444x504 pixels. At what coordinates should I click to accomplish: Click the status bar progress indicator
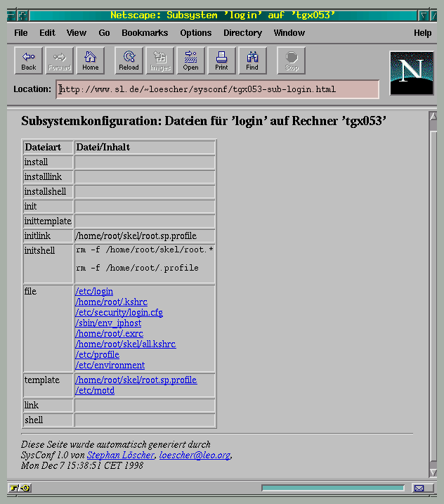(x=332, y=488)
